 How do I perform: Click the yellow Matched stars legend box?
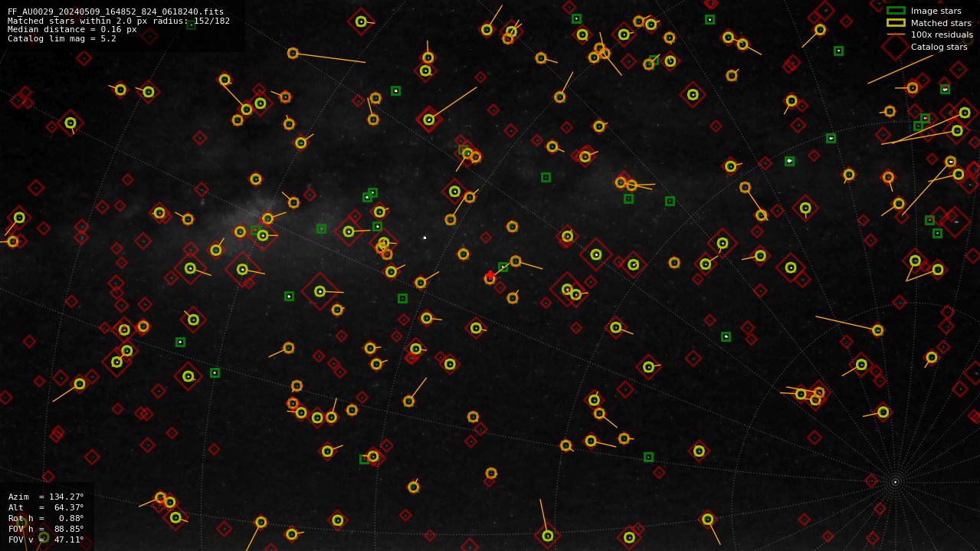pyautogui.click(x=896, y=23)
